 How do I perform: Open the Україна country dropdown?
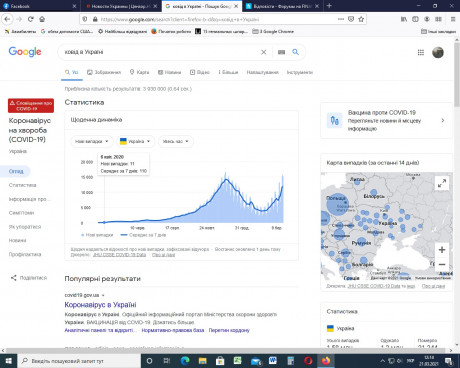pyautogui.click(x=135, y=141)
